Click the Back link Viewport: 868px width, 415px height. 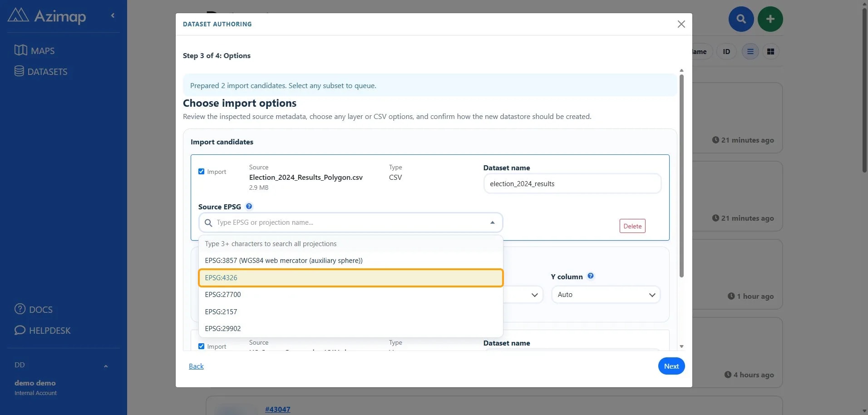pyautogui.click(x=196, y=366)
